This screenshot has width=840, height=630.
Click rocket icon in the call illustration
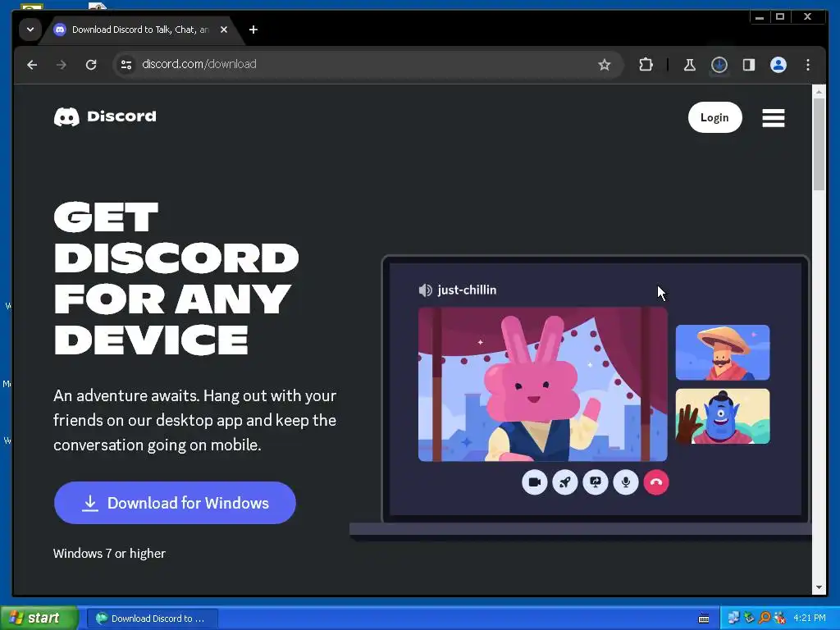pos(564,482)
